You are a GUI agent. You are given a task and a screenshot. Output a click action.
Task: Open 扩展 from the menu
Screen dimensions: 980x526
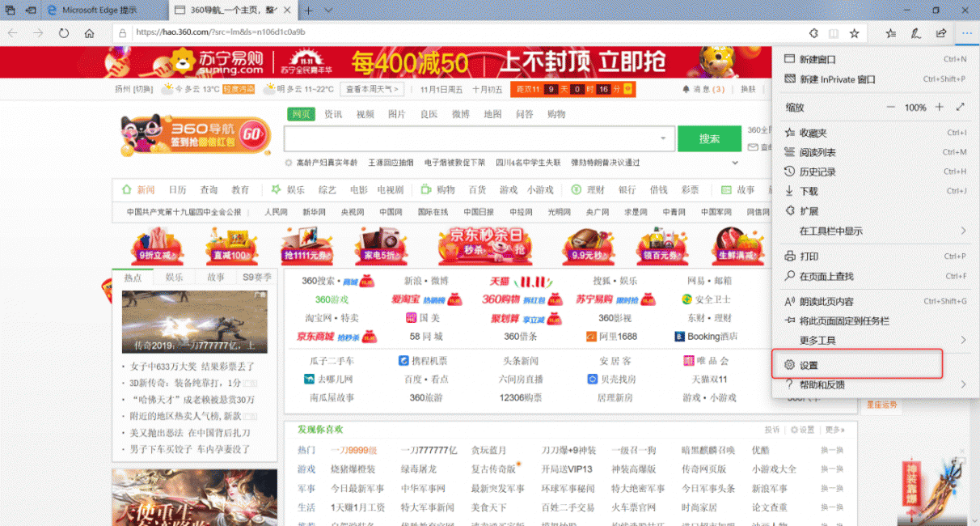(x=877, y=211)
